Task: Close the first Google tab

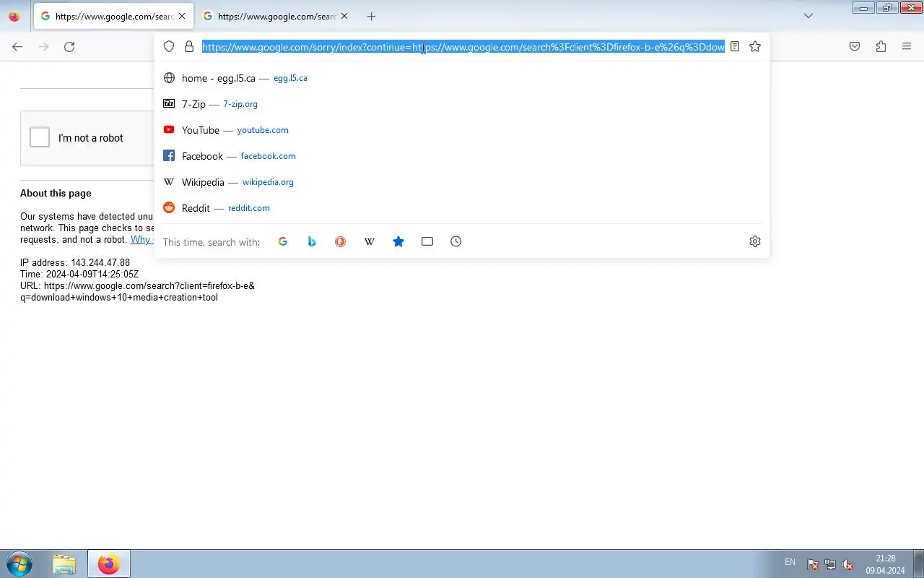Action: click(x=182, y=16)
